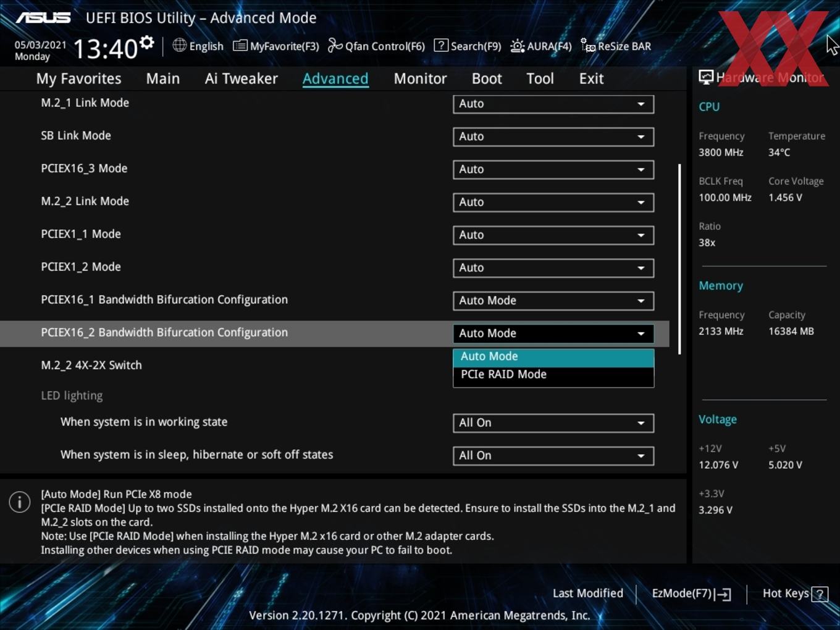Viewport: 840px width, 630px height.
Task: Open Search(F9)
Action: pos(468,46)
